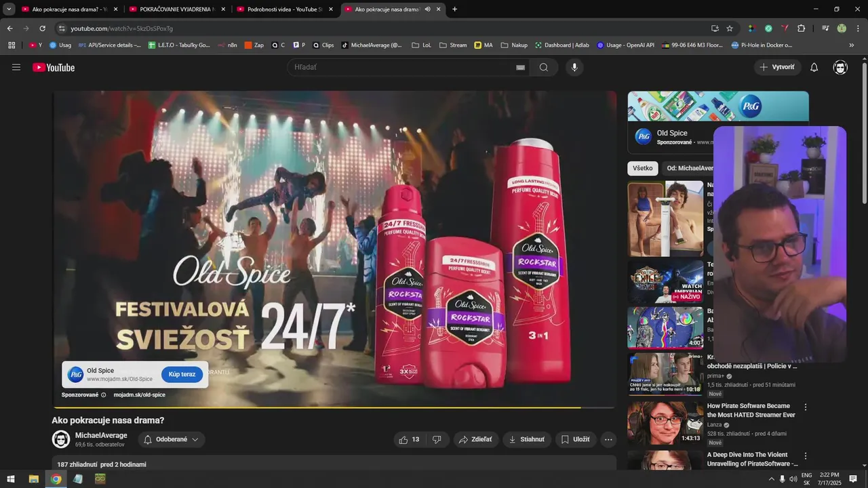Open the on-screen keyboard in search box
The width and height of the screenshot is (868, 488).
pyautogui.click(x=520, y=67)
